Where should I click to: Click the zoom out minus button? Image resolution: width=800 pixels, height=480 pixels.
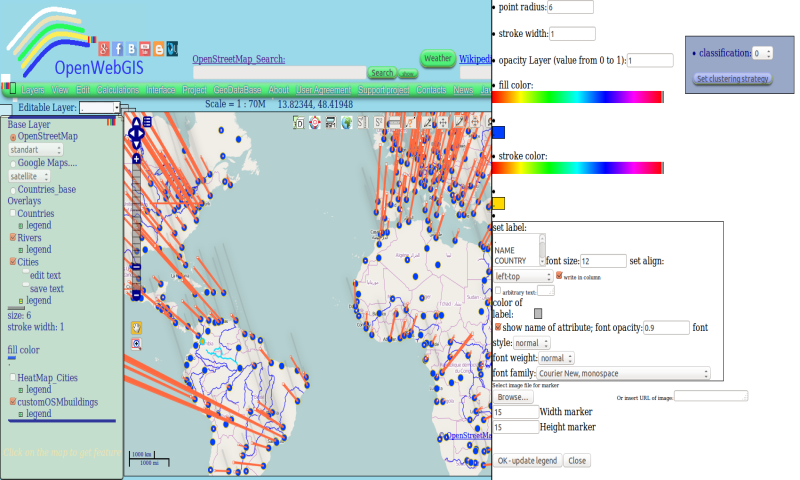point(136,295)
